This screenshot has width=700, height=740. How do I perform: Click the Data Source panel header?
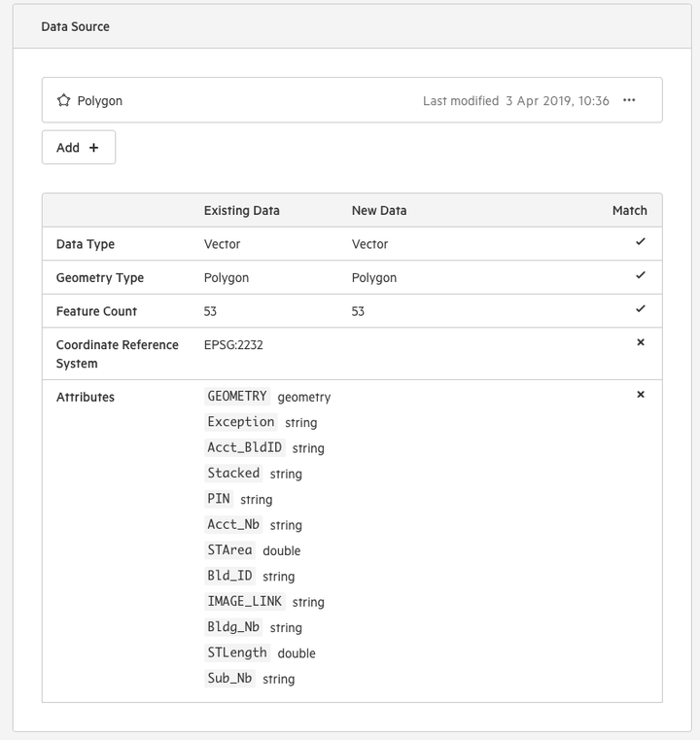[x=352, y=26]
